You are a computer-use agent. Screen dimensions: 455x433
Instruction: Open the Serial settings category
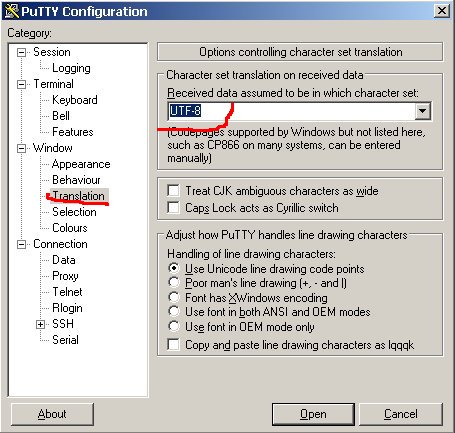tap(65, 340)
